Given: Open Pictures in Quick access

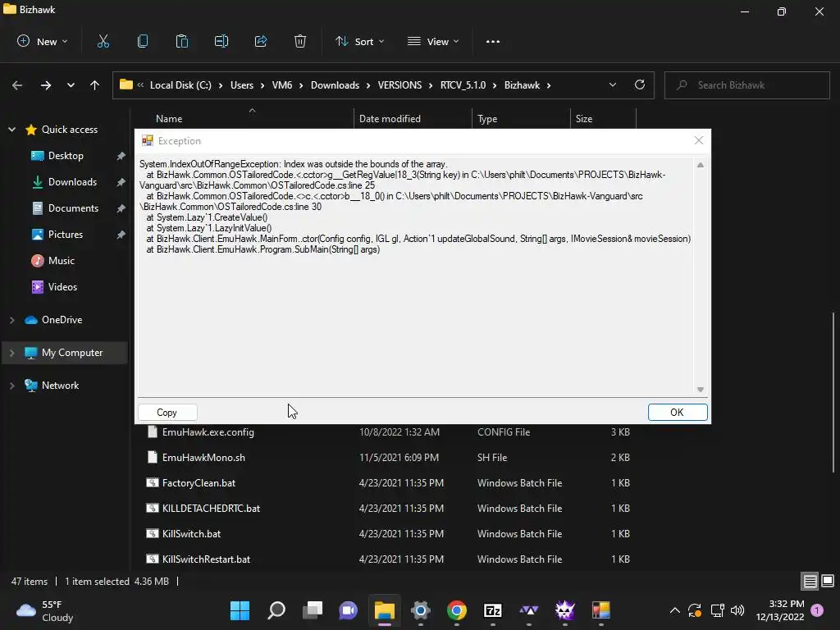Looking at the screenshot, I should tap(66, 235).
